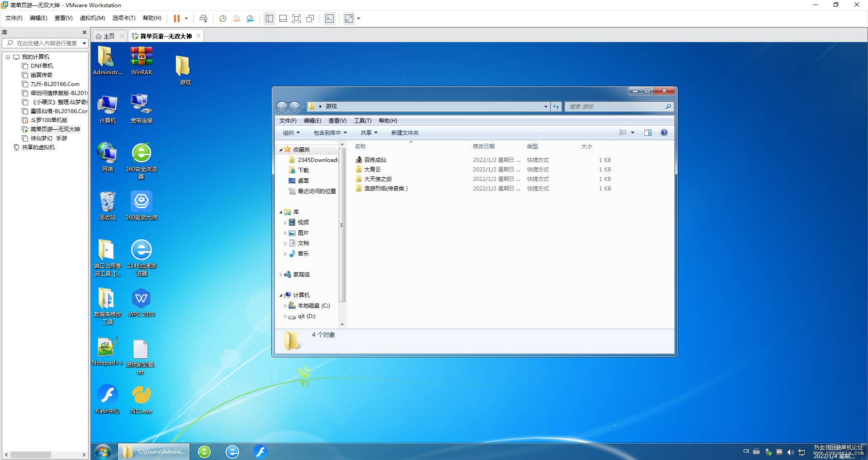Viewport: 868px width, 460px height.
Task: Expand the 家庭组 node in Explorer
Action: pos(281,275)
